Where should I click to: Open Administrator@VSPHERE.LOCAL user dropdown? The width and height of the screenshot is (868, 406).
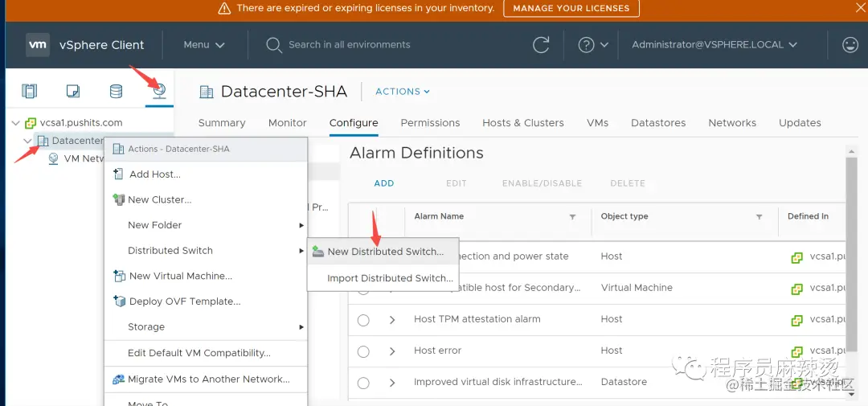(714, 45)
